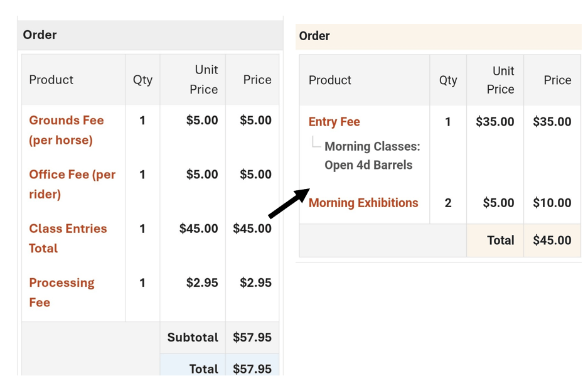The width and height of the screenshot is (588, 388).
Task: Click the $35.00 unit price for Entry Fee
Action: [x=494, y=122]
